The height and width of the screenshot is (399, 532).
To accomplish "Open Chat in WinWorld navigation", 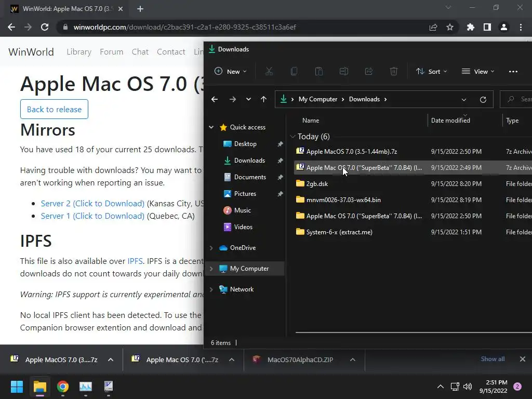I will [140, 52].
